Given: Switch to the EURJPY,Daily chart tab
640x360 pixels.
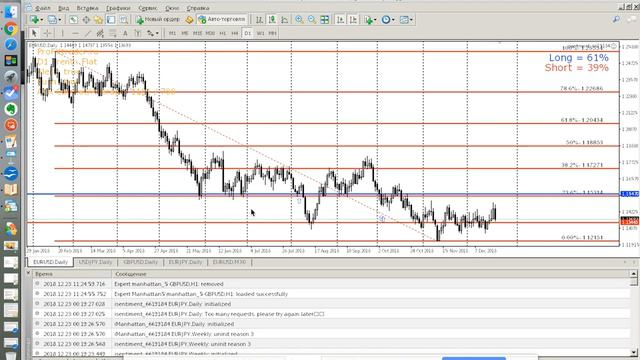Looking at the screenshot, I should point(185,262).
